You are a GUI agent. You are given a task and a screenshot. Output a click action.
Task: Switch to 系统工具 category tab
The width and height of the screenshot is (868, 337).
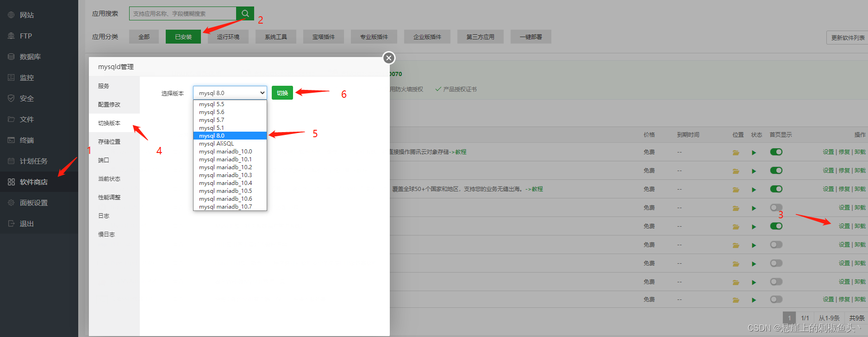point(276,37)
